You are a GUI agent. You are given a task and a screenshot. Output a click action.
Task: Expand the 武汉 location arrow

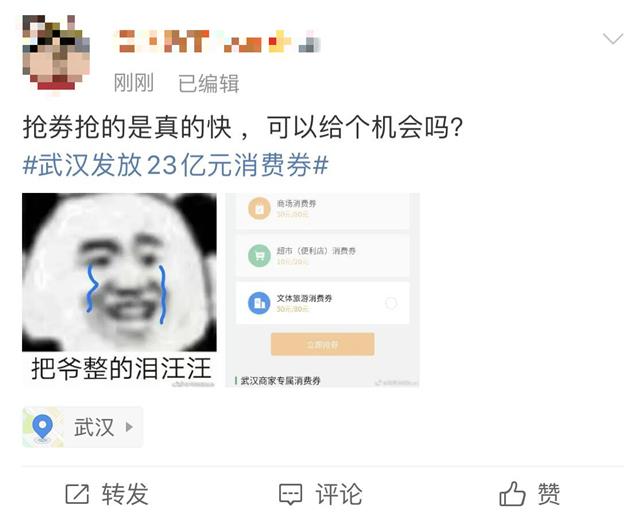[x=129, y=427]
